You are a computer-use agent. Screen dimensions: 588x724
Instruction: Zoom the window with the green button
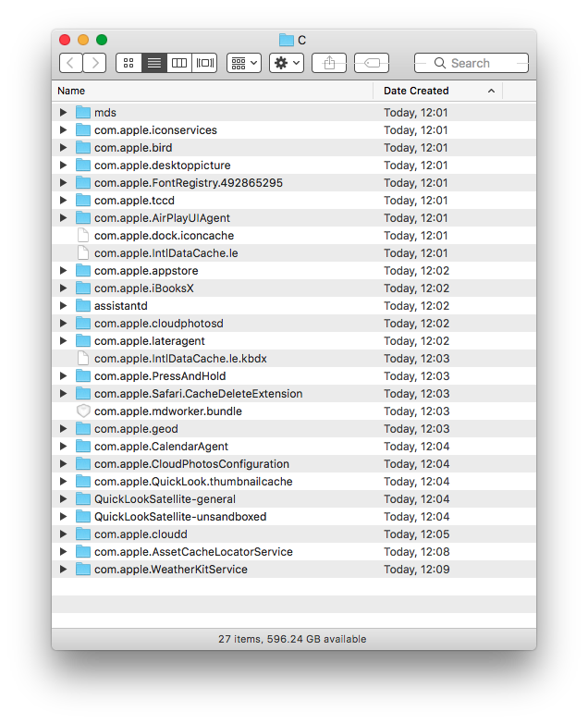click(102, 40)
